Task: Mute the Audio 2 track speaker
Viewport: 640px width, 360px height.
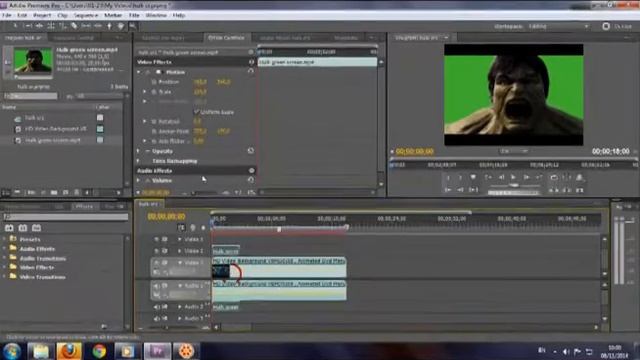Action: tap(156, 307)
